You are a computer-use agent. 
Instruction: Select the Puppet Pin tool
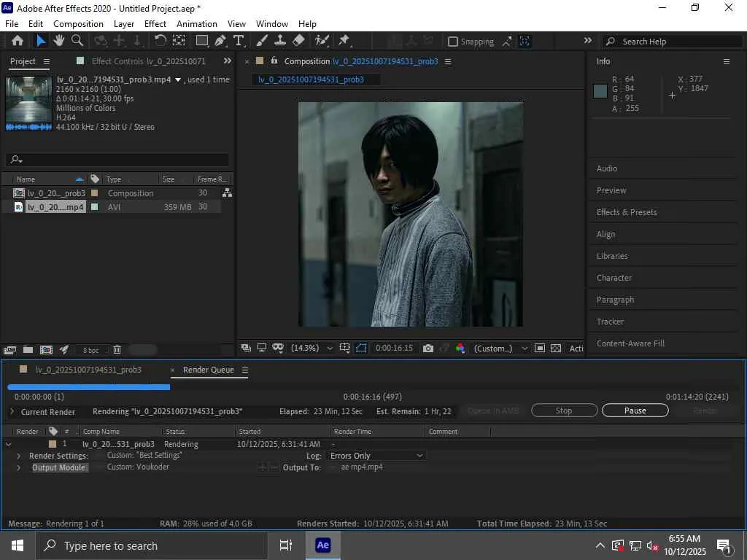(344, 41)
